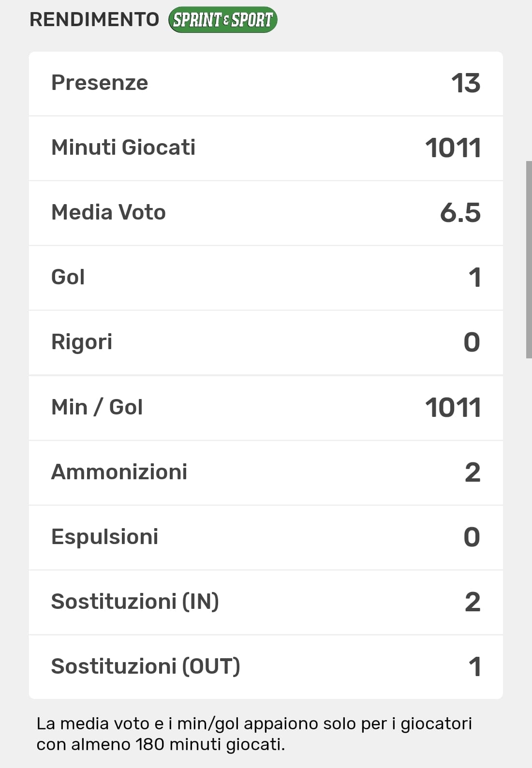532x768 pixels.
Task: Tap the Sostituzioni (IN) row label
Action: tap(135, 602)
